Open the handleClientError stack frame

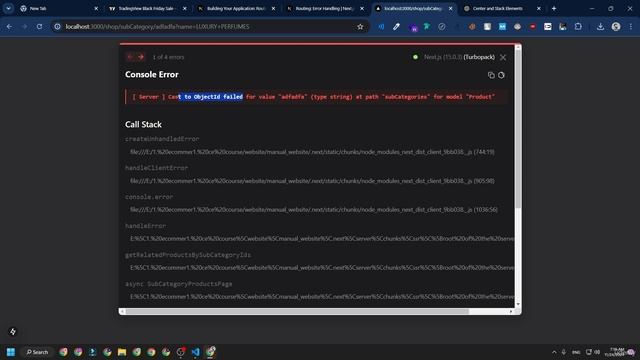coord(156,168)
